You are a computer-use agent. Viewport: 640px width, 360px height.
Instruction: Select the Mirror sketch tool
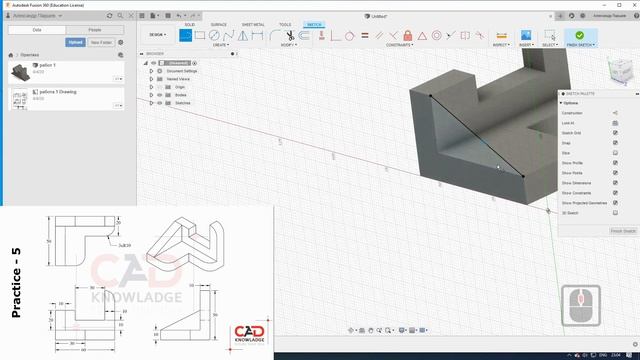[x=243, y=35]
